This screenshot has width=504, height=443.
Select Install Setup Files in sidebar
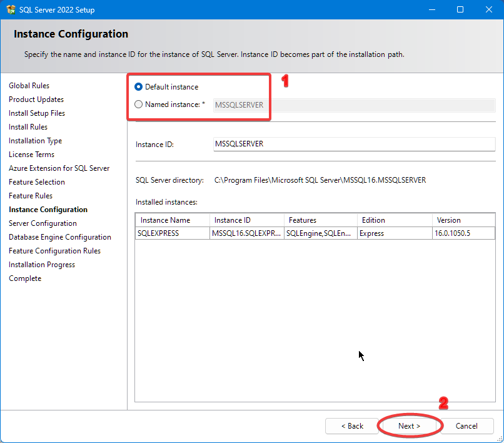[37, 113]
